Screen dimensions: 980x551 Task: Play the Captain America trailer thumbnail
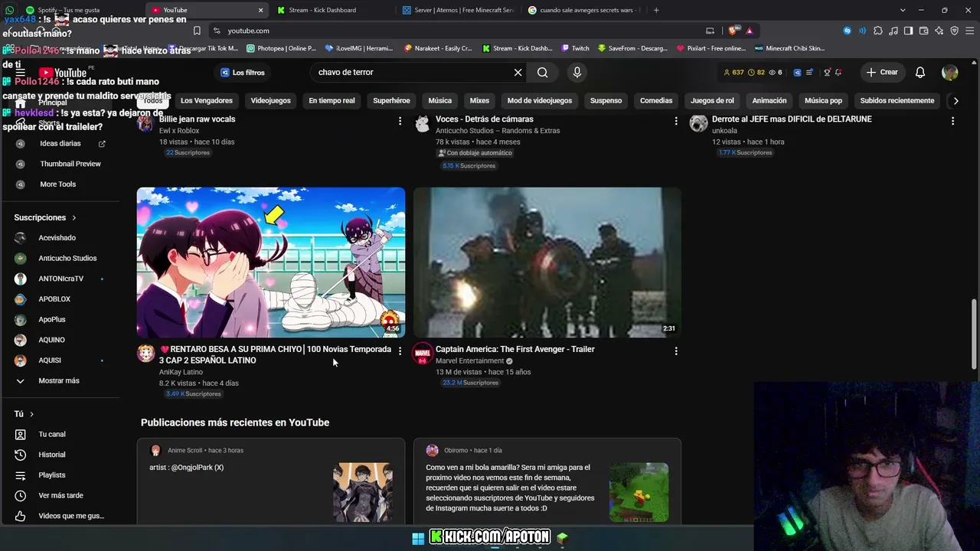pos(547,262)
